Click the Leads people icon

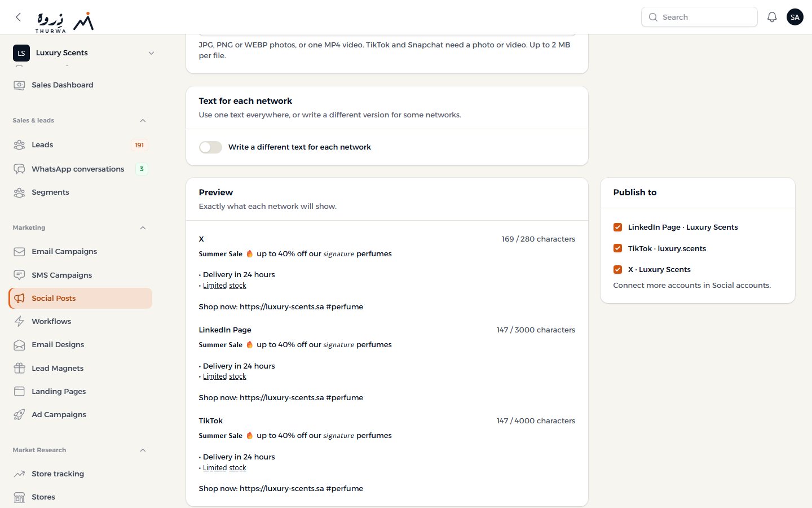click(19, 145)
